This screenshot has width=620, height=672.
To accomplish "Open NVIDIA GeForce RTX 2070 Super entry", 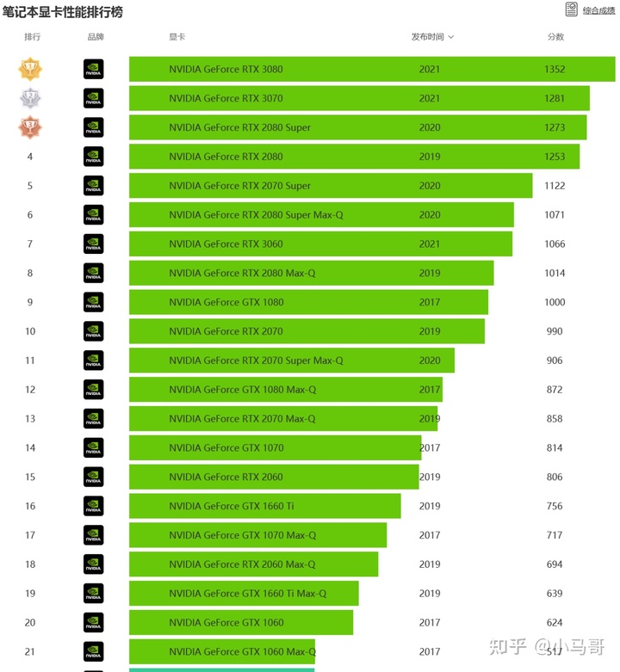I will (239, 186).
